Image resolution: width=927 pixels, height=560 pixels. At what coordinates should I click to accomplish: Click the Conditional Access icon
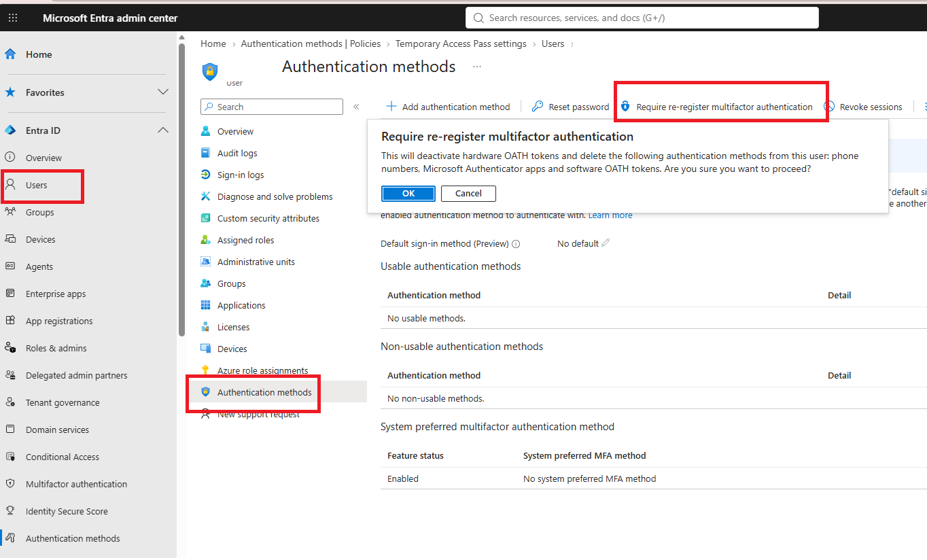(10, 457)
